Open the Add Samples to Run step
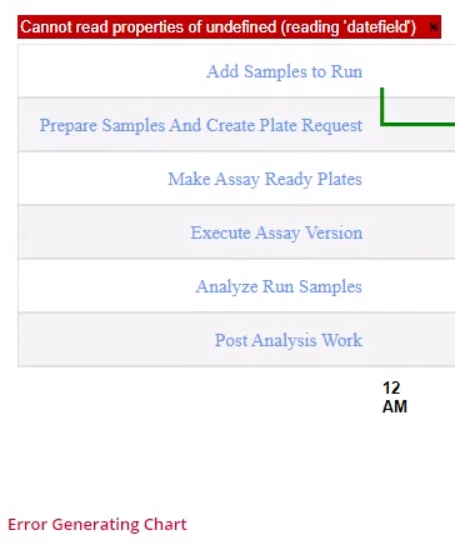 pyautogui.click(x=284, y=72)
